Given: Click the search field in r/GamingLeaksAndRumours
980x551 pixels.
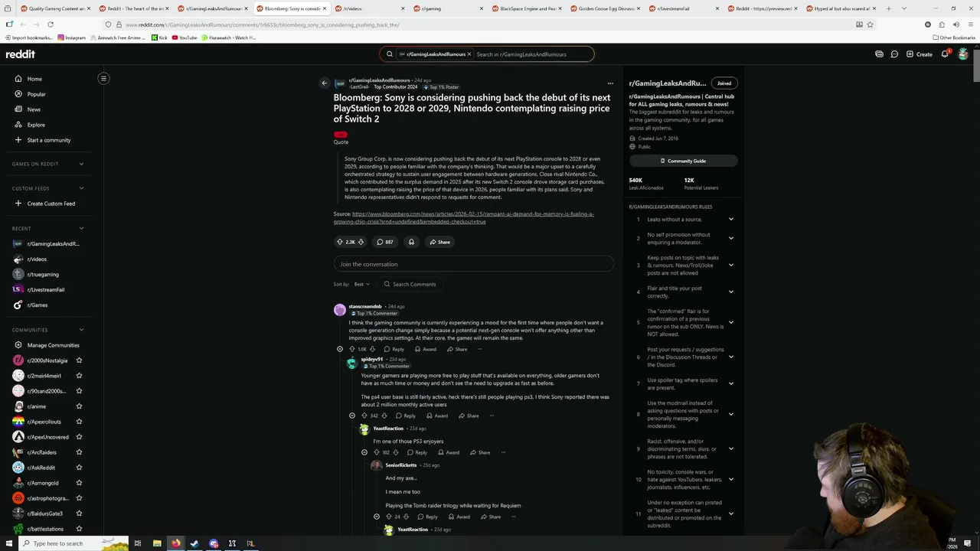Looking at the screenshot, I should point(532,54).
